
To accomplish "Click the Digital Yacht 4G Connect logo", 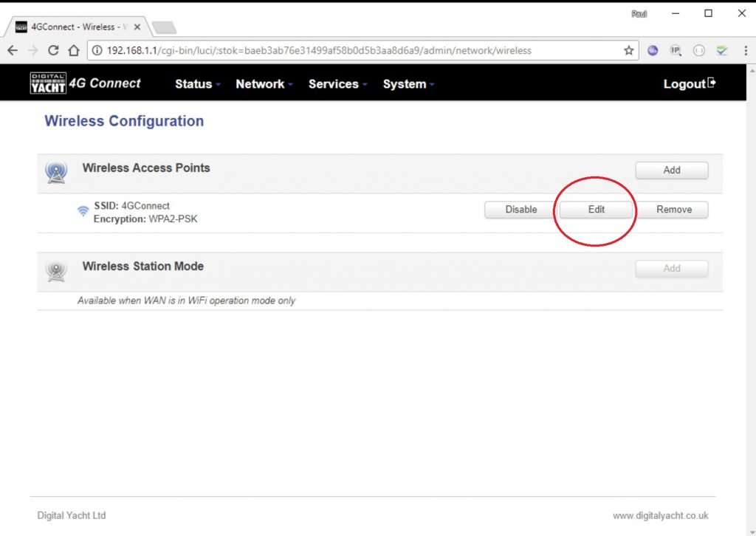I will point(85,83).
